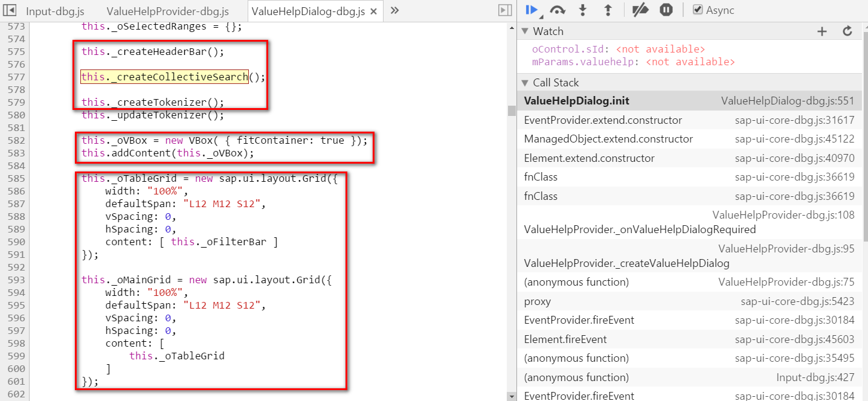Click the scroll down arrow of code editor

[512, 396]
